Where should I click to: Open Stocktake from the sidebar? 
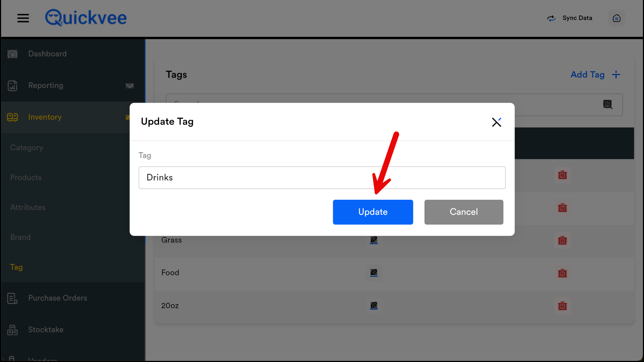tap(46, 330)
